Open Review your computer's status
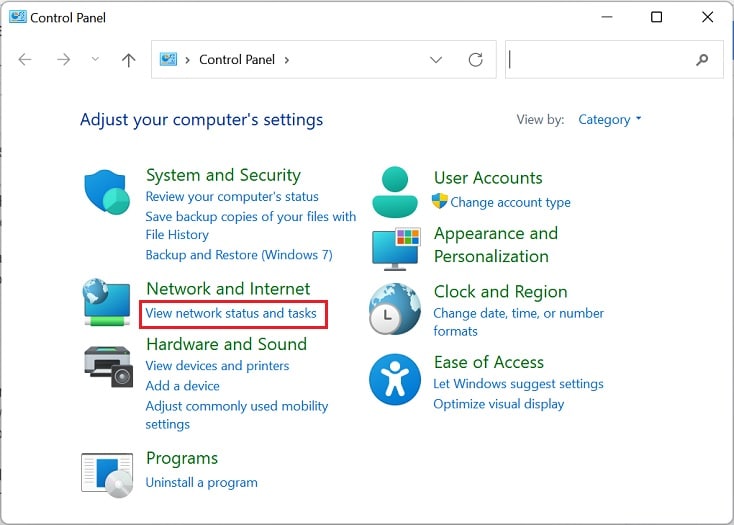 (232, 197)
